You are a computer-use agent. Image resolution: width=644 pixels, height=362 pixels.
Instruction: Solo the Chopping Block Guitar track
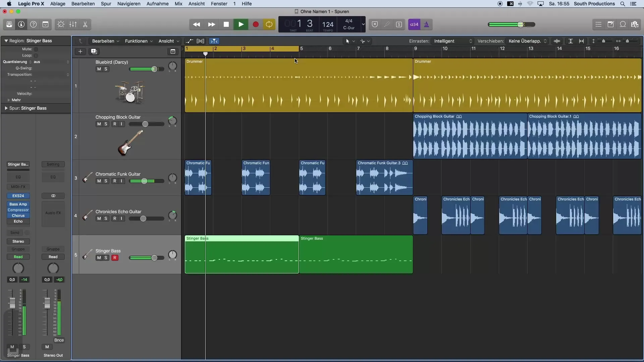[106, 124]
